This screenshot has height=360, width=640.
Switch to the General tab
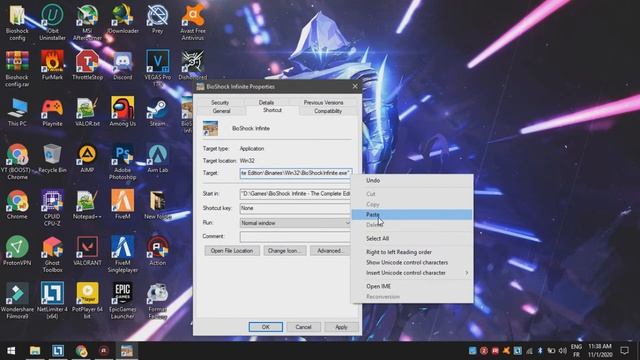(x=222, y=111)
